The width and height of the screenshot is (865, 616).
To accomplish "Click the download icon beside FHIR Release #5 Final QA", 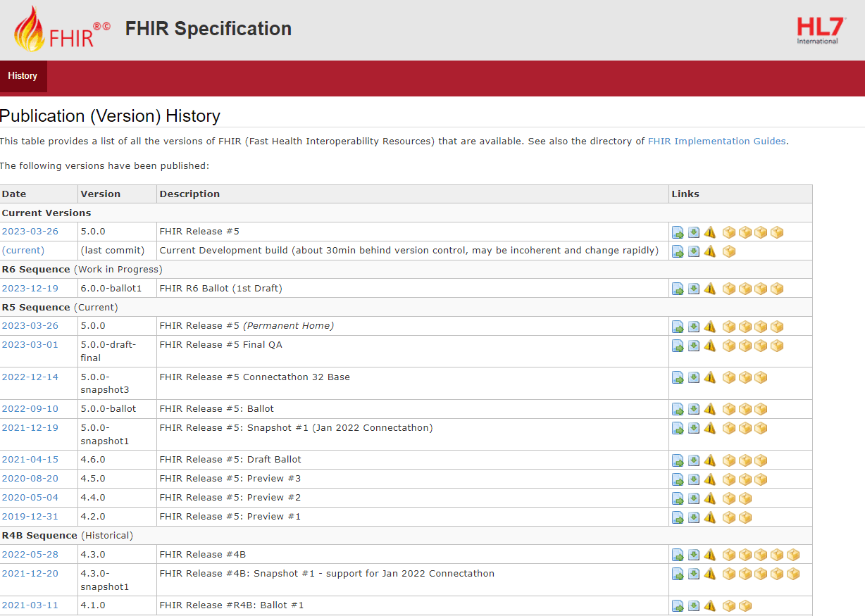I will point(693,345).
